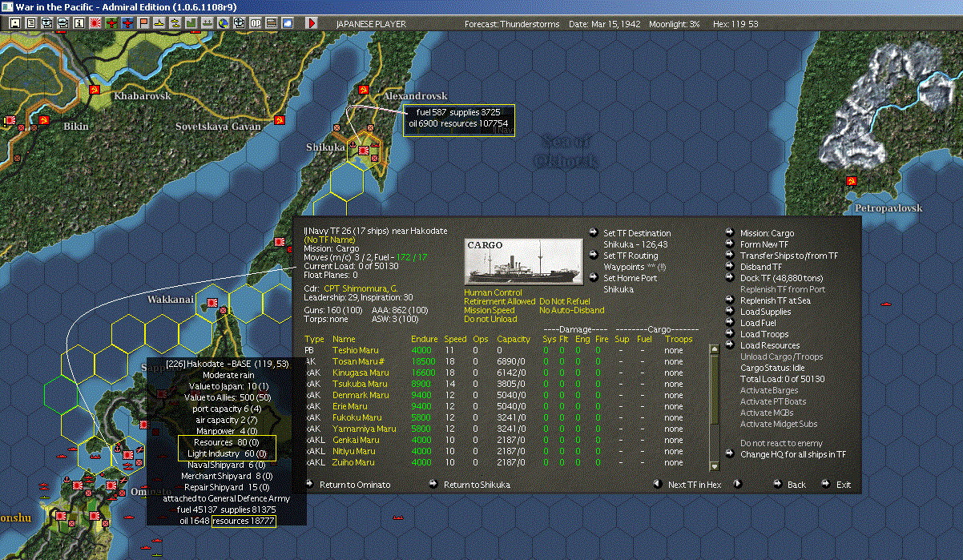This screenshot has width=963, height=560.
Task: Click the Wakkanai base marker
Action: coord(212,302)
